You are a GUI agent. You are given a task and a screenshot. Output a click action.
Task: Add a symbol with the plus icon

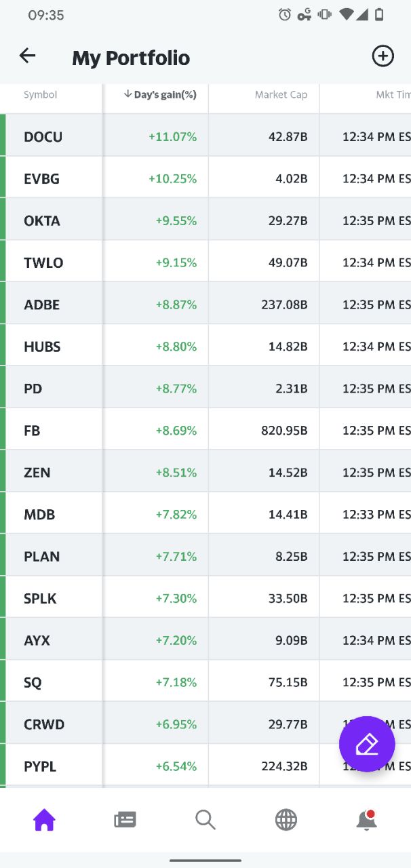[x=383, y=56]
